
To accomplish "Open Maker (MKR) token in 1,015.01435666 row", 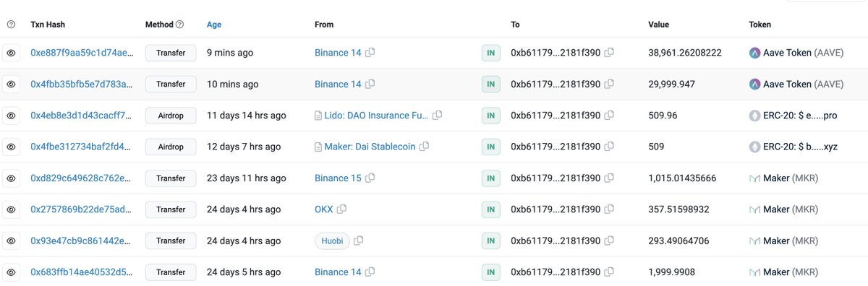I will click(783, 178).
